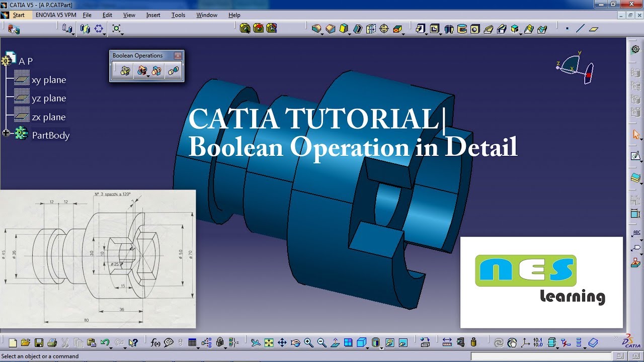This screenshot has width=644, height=362.
Task: Open the dropdown next to Add icon
Action: tap(148, 76)
